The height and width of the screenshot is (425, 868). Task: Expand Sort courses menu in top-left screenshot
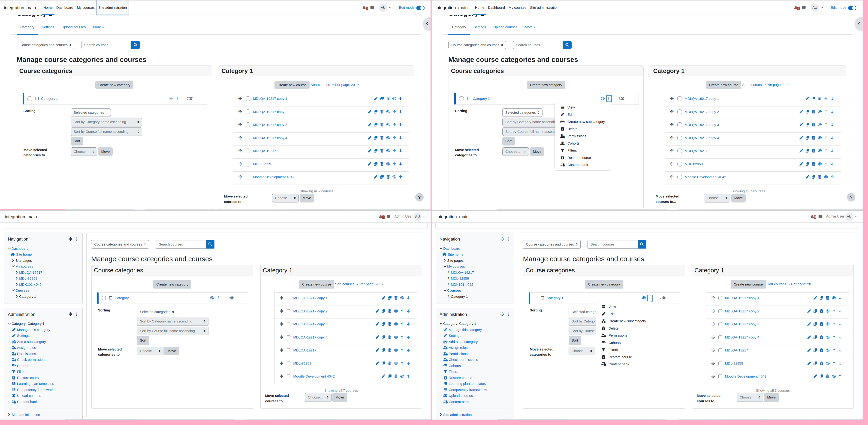pos(322,85)
